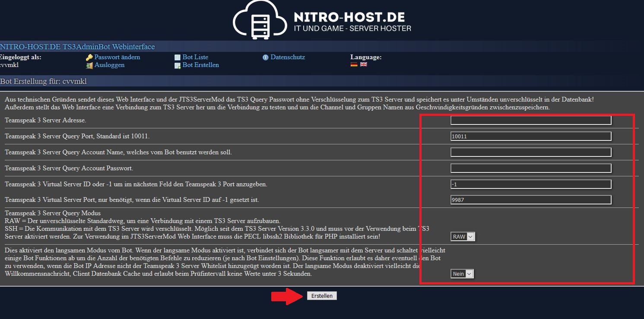Focus the Virtual Server Port field showing 9987
This screenshot has height=319, width=644.
[531, 200]
